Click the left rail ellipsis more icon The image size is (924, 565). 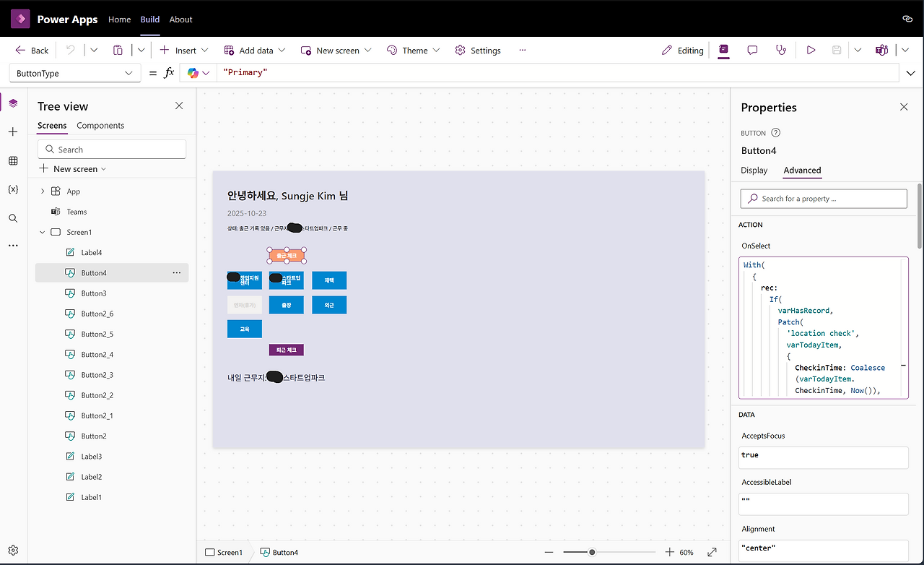13,246
